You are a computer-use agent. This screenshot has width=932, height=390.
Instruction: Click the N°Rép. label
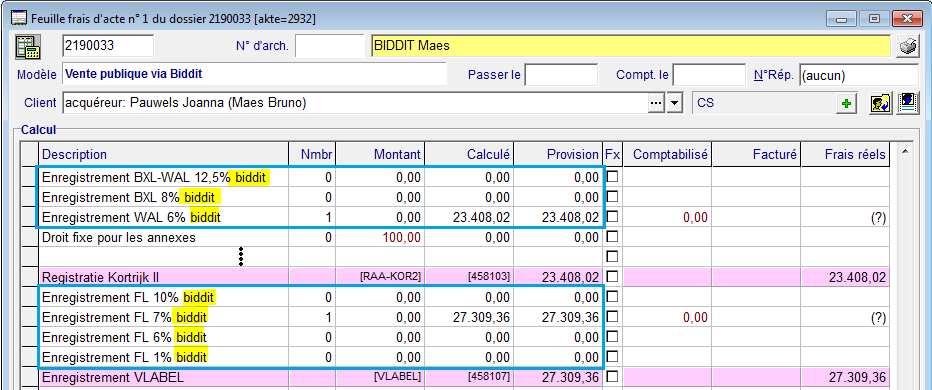774,76
